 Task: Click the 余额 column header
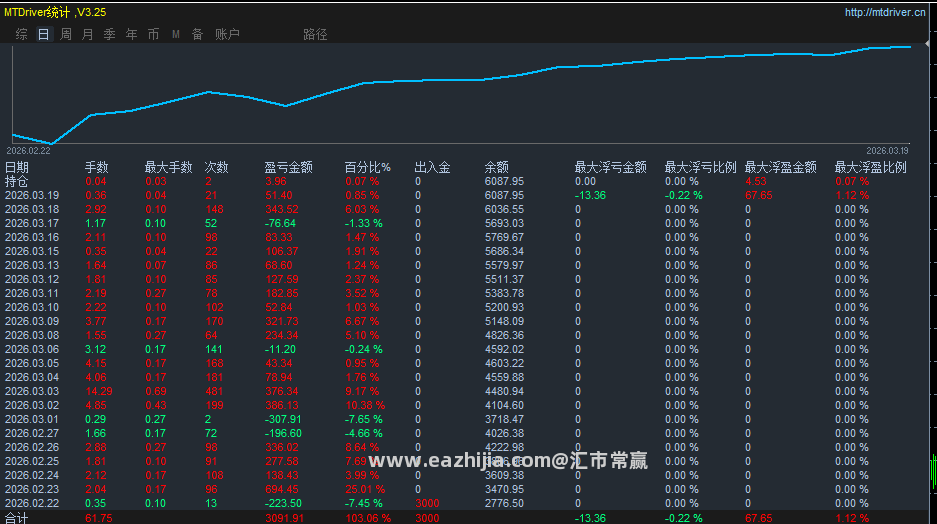(x=497, y=167)
